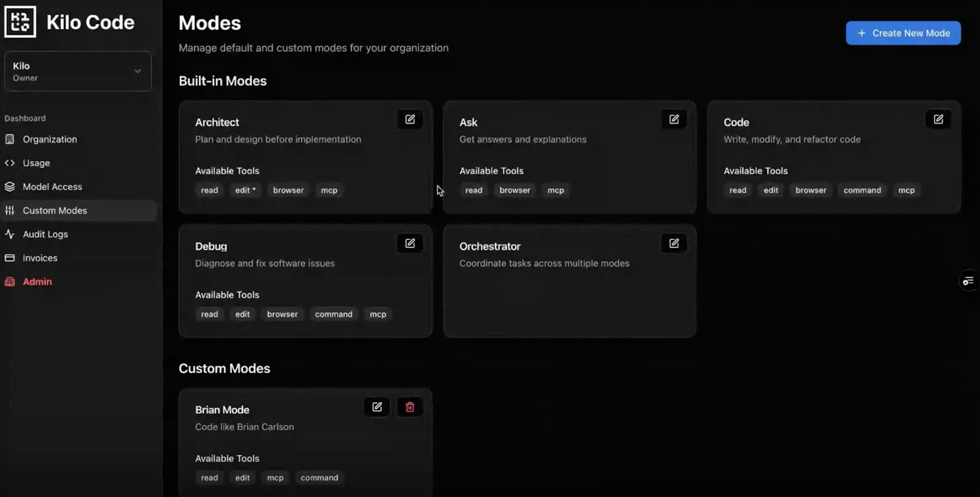Click the Code card title
Viewport: 980px width, 497px height.
tap(736, 122)
